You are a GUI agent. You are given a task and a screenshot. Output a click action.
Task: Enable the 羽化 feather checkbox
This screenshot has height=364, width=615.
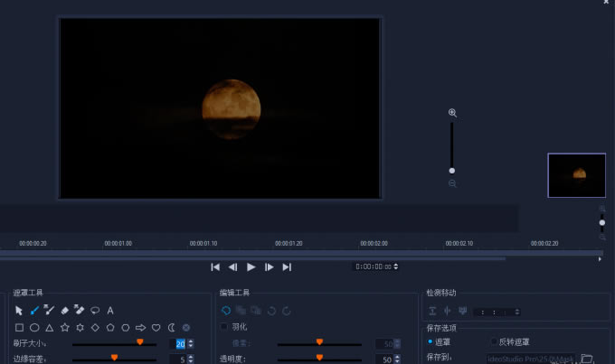pyautogui.click(x=225, y=327)
